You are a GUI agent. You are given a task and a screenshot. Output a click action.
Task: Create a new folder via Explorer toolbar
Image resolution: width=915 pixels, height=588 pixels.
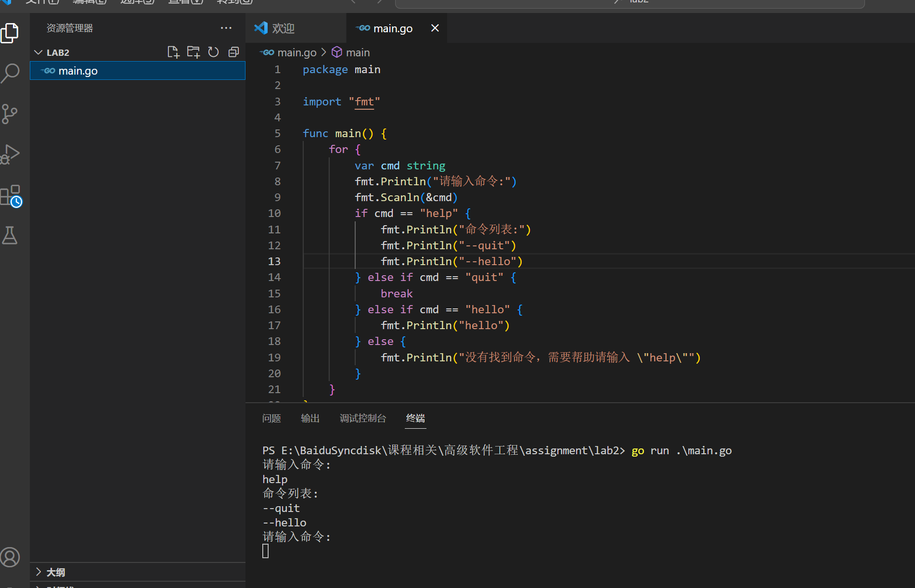[x=193, y=51]
